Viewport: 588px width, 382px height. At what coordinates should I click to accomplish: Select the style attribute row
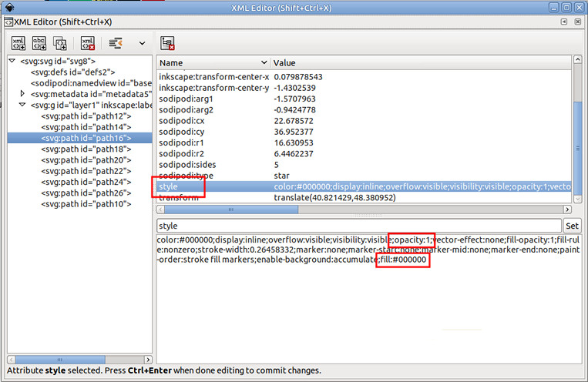tap(364, 186)
